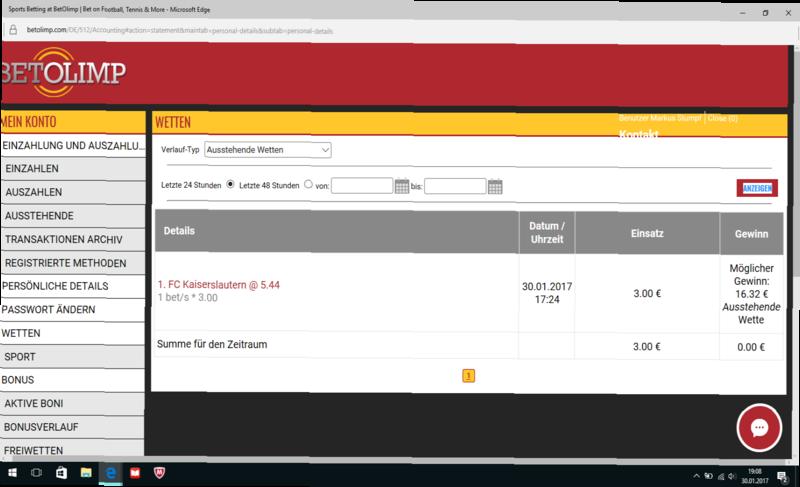The width and height of the screenshot is (800, 487).
Task: Open REGISTRIERTE METHODEN in the sidebar
Action: tap(73, 263)
